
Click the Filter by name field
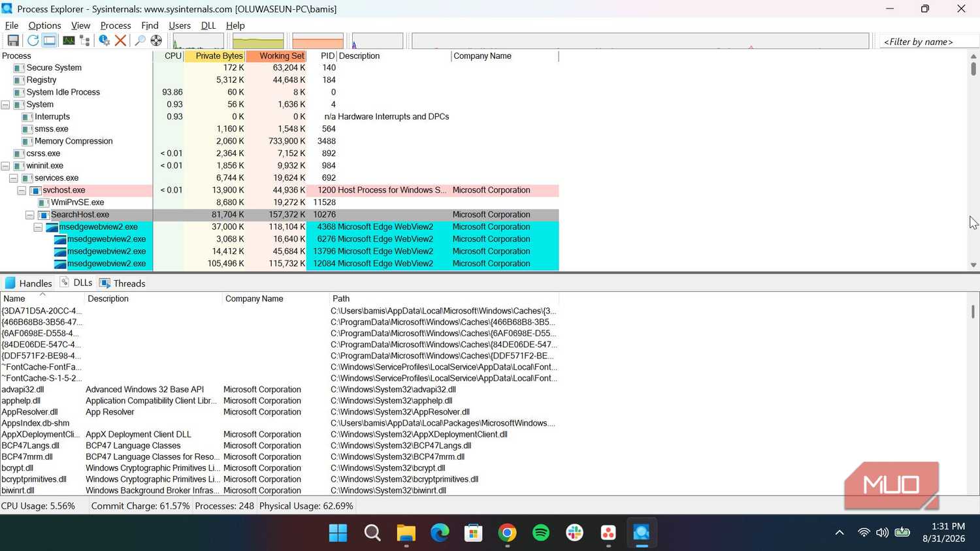pos(928,42)
